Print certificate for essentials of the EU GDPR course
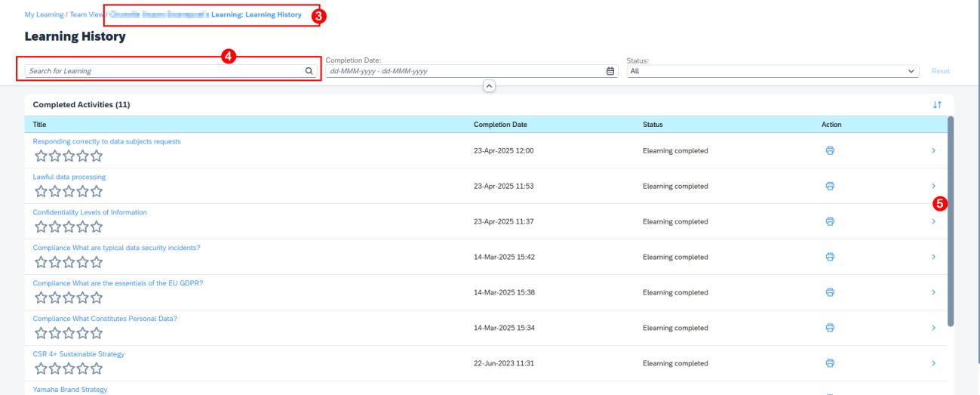This screenshot has height=395, width=980. coord(830,292)
